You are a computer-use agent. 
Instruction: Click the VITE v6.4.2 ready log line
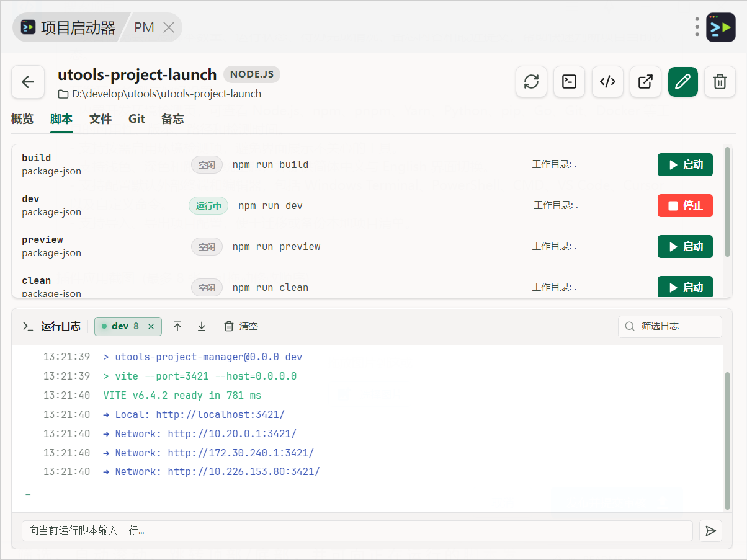[x=182, y=396]
